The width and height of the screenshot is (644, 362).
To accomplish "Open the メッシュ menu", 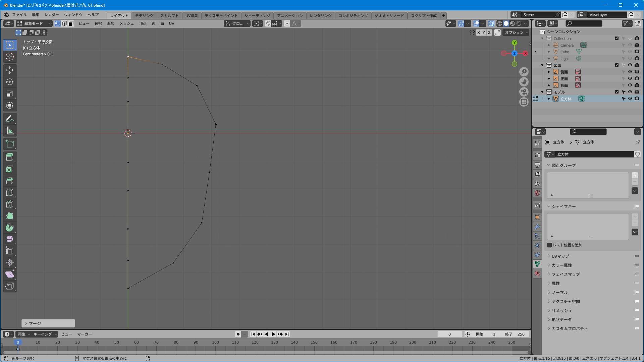I will 126,23.
